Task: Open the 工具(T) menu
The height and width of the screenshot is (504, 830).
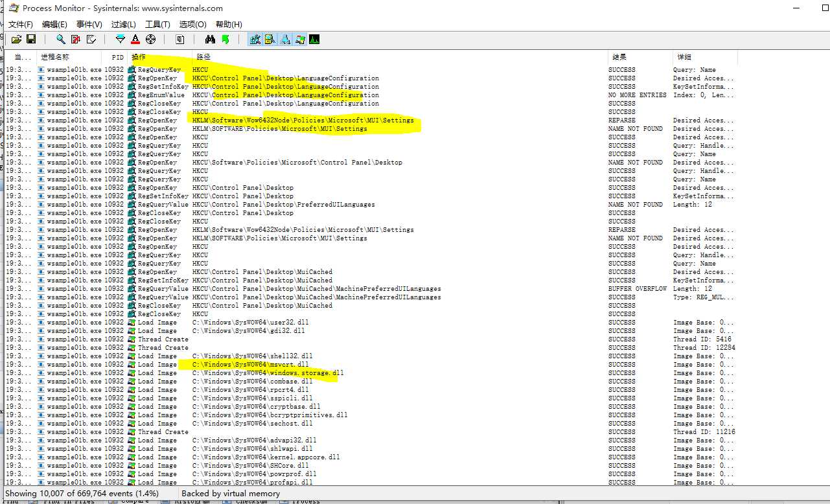Action: coord(157,24)
